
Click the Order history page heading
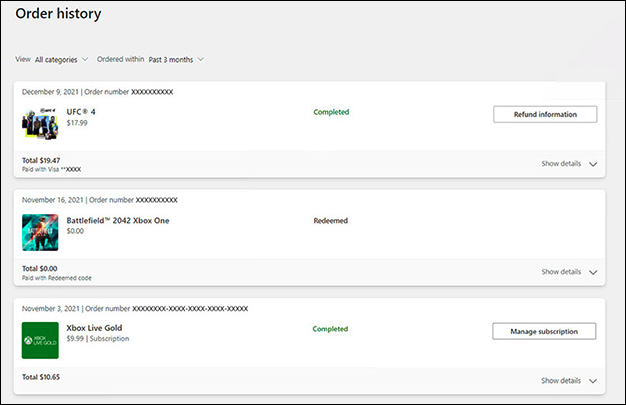pos(58,14)
